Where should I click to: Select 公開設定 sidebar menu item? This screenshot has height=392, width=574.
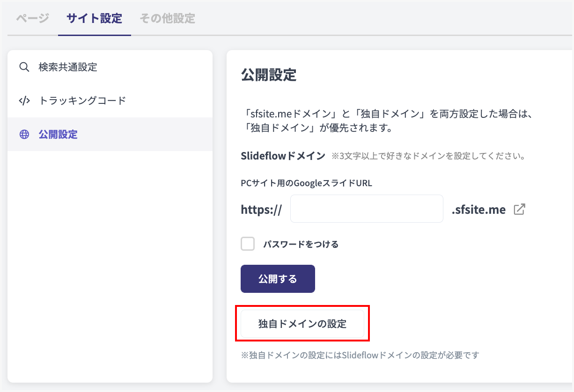click(58, 135)
